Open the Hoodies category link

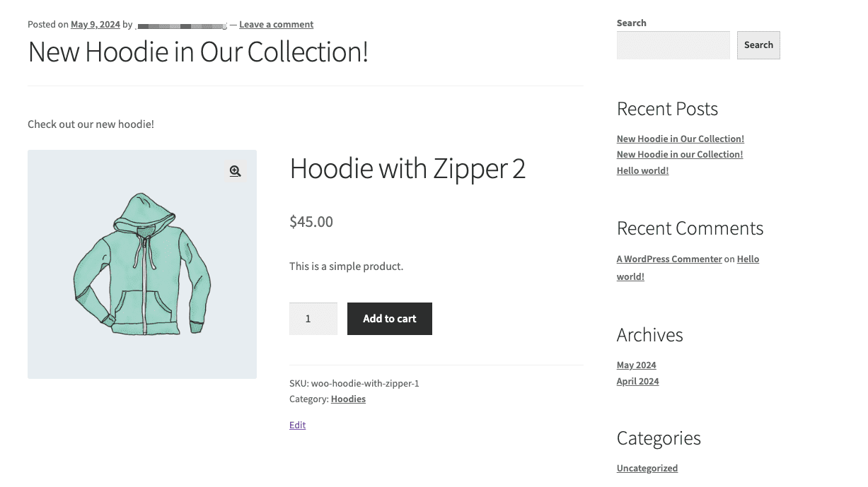pyautogui.click(x=347, y=399)
